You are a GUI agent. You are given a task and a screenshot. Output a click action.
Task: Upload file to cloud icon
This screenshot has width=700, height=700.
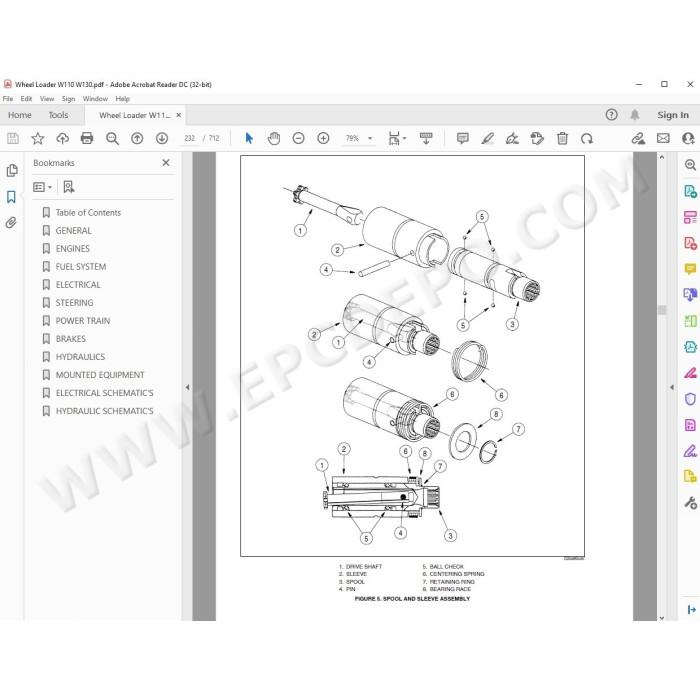(62, 138)
